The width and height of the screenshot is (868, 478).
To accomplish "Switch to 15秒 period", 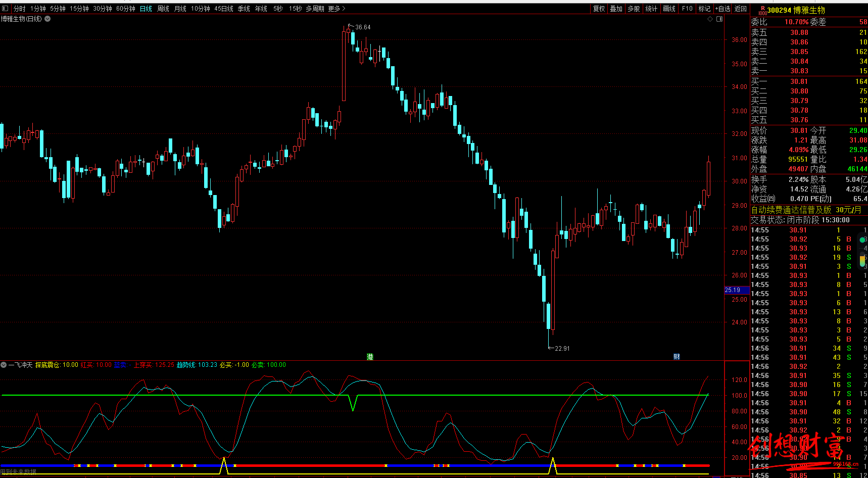I will coord(296,9).
